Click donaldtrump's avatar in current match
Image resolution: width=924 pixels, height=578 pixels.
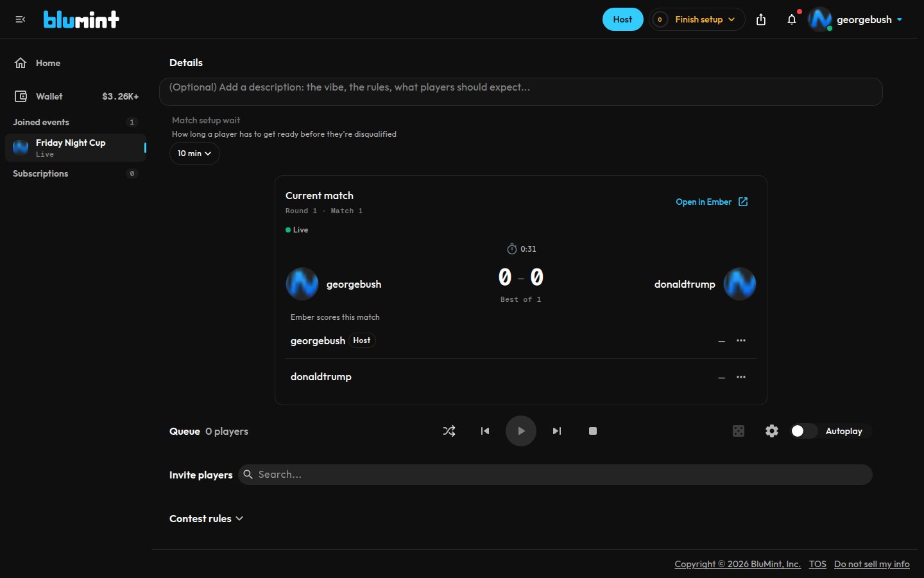(740, 284)
